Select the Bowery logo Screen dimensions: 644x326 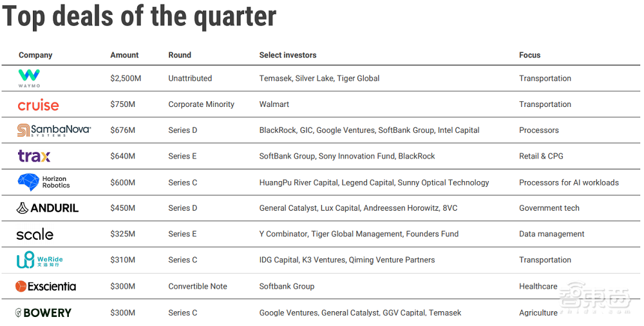[43, 312]
